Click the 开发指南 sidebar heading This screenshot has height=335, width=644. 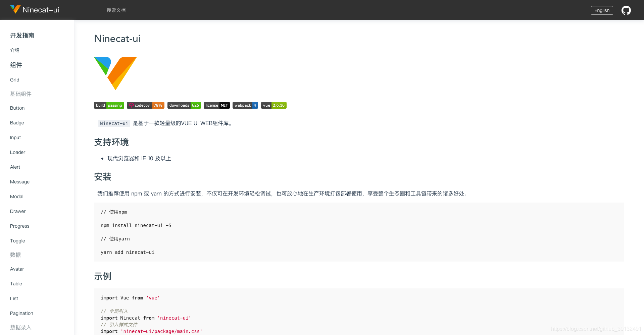coord(22,36)
